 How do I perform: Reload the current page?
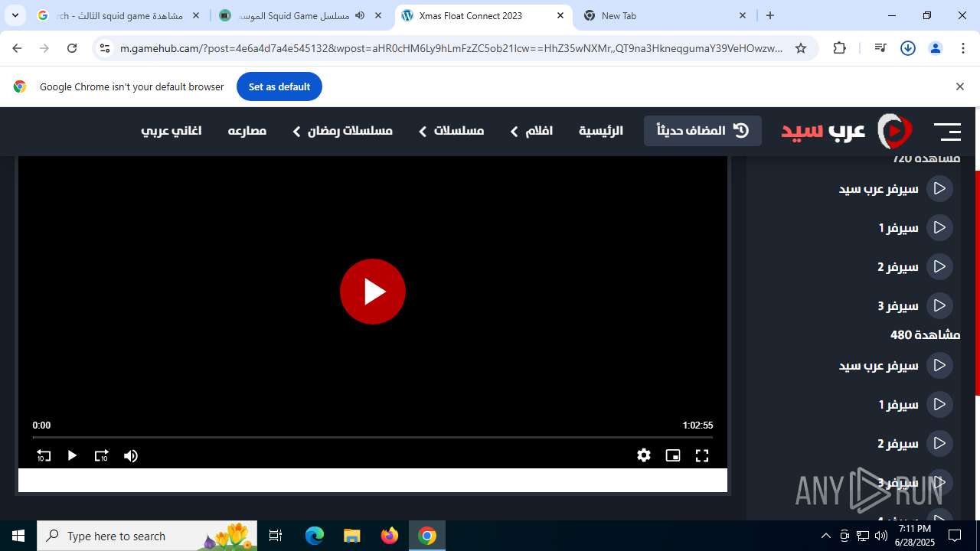(72, 48)
